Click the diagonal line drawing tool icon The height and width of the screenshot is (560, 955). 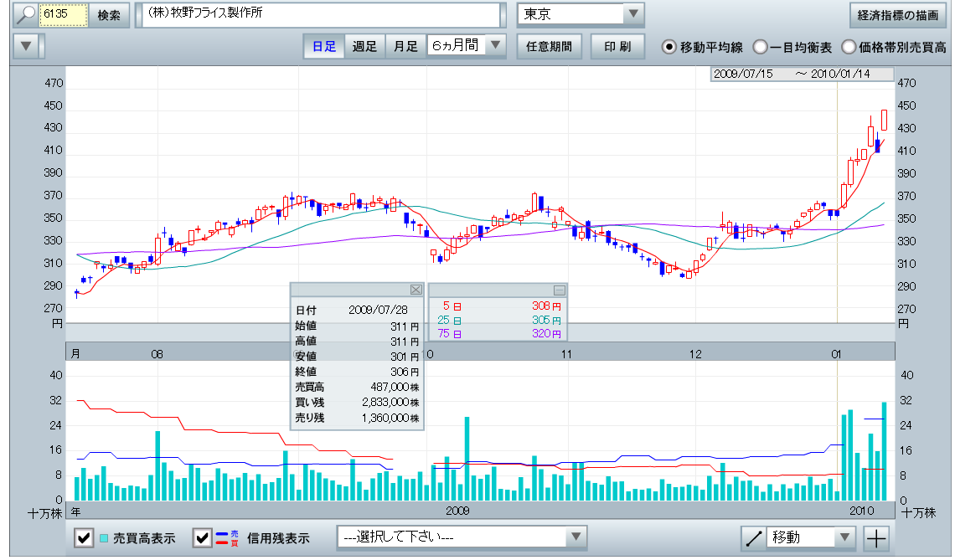[x=754, y=537]
